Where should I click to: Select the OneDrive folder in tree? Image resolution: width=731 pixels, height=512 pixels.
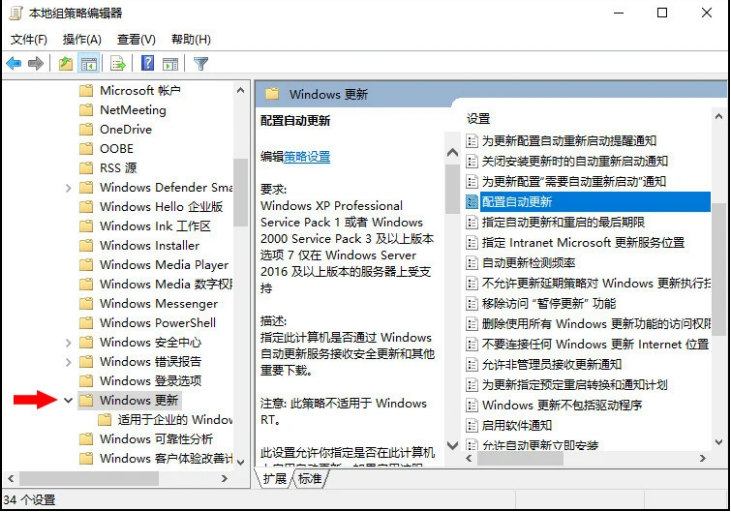click(x=125, y=129)
